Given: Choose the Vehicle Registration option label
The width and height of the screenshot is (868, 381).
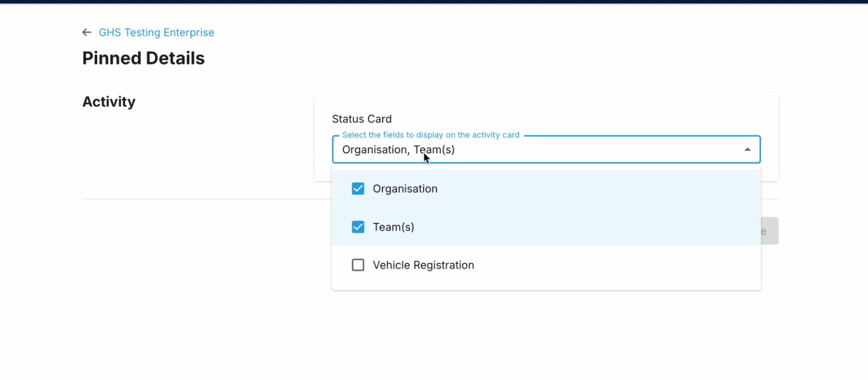Looking at the screenshot, I should click(x=423, y=265).
